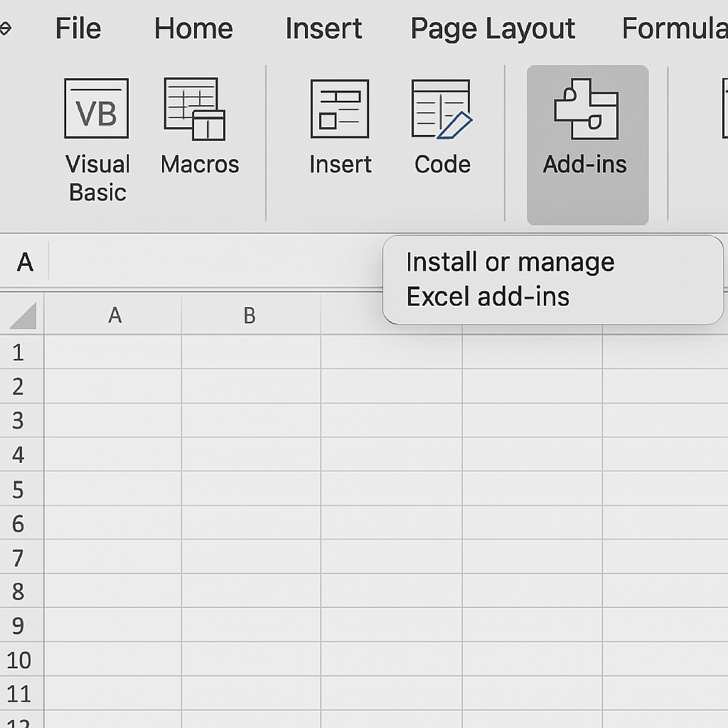Select row 3 by its header
Screen dimensions: 728x728
(x=22, y=420)
